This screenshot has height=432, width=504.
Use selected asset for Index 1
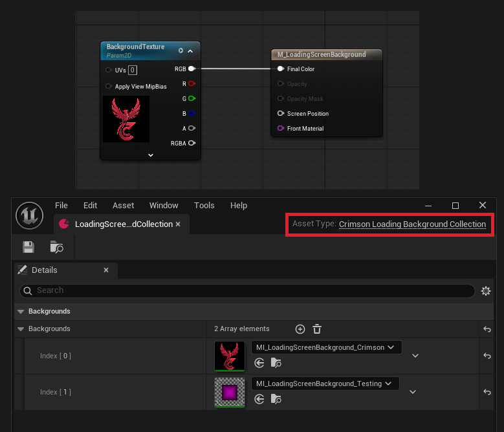pyautogui.click(x=259, y=399)
